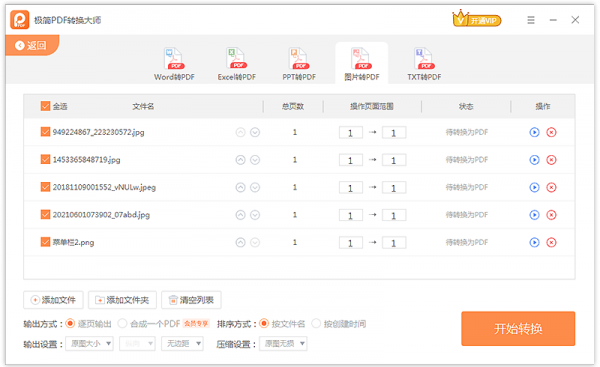Uncheck 20181109001552_vNULw.jpeg
600x367 pixels.
pyautogui.click(x=45, y=187)
